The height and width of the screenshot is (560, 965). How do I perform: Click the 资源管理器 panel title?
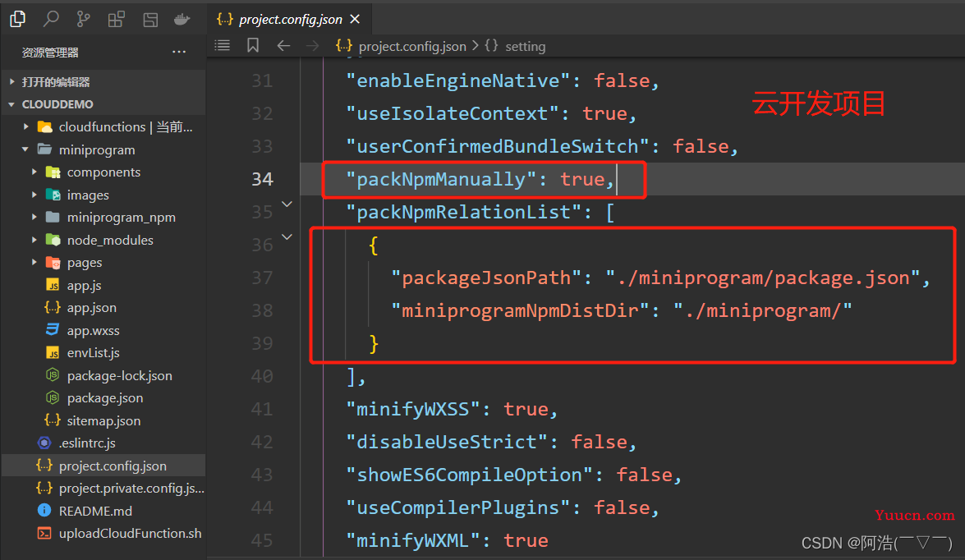50,53
